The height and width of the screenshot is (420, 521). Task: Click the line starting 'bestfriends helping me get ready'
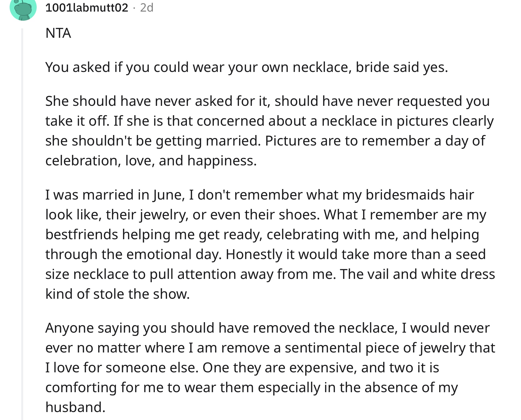[x=262, y=235]
